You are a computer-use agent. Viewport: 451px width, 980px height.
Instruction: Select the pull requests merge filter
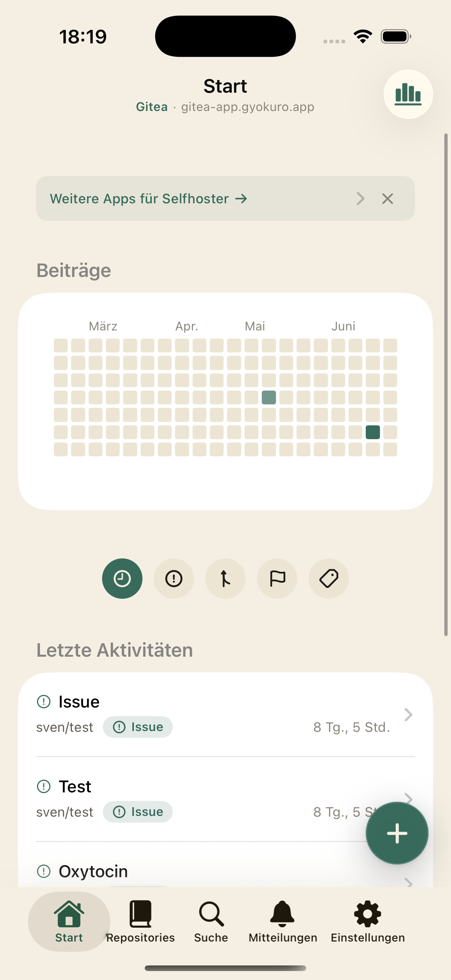(x=225, y=578)
